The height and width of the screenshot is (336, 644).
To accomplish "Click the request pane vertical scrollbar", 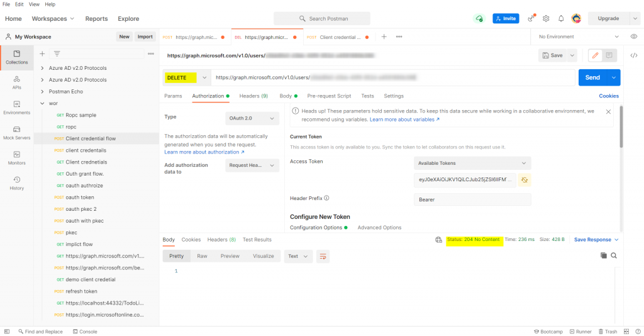I will coord(621,127).
